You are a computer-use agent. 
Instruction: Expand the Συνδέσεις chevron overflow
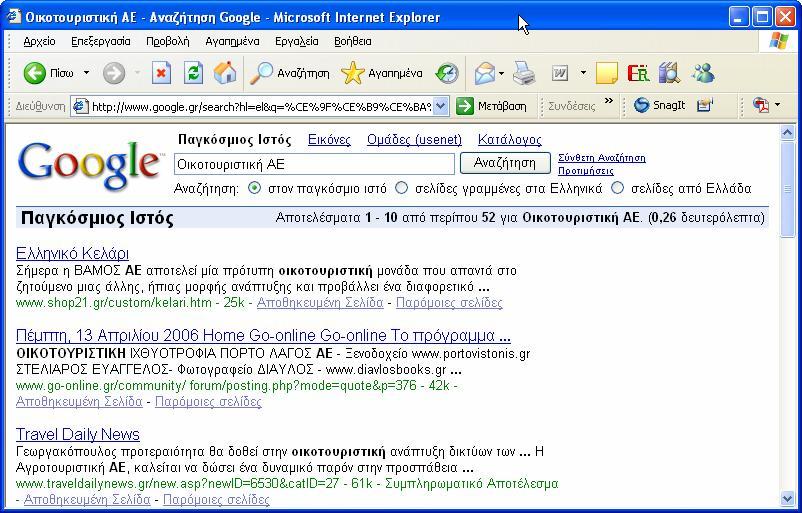pyautogui.click(x=608, y=100)
